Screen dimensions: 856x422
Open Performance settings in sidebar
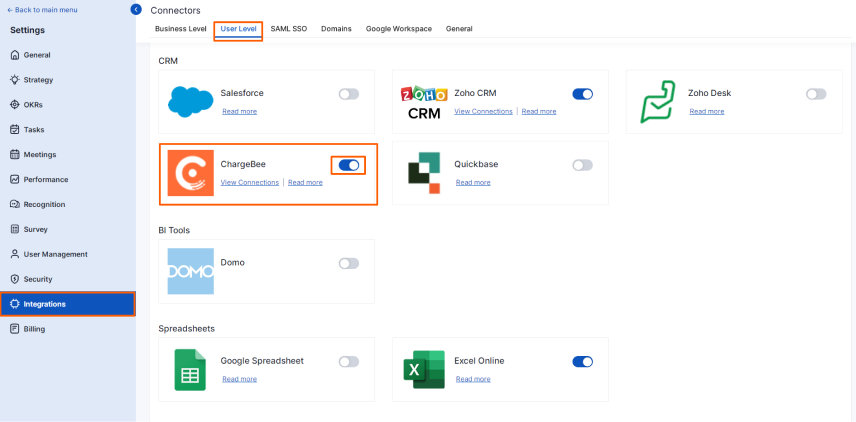(68, 180)
